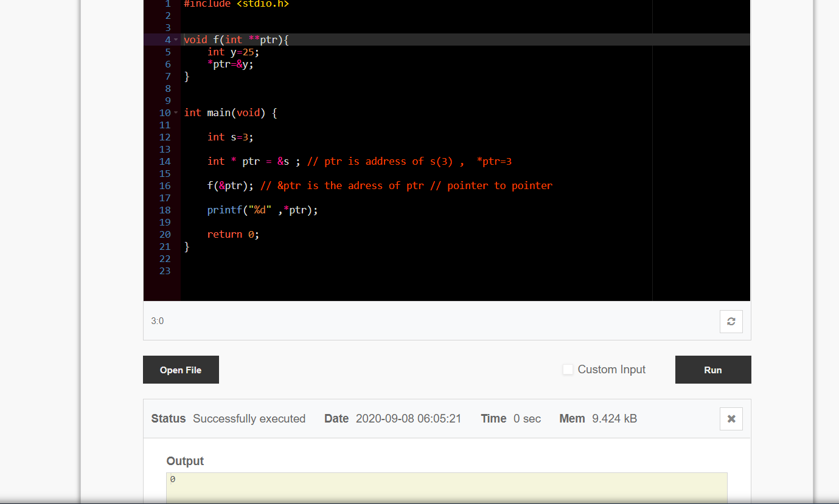The image size is (839, 504).
Task: Click the Mem value '9.424 kB'
Action: pos(614,418)
